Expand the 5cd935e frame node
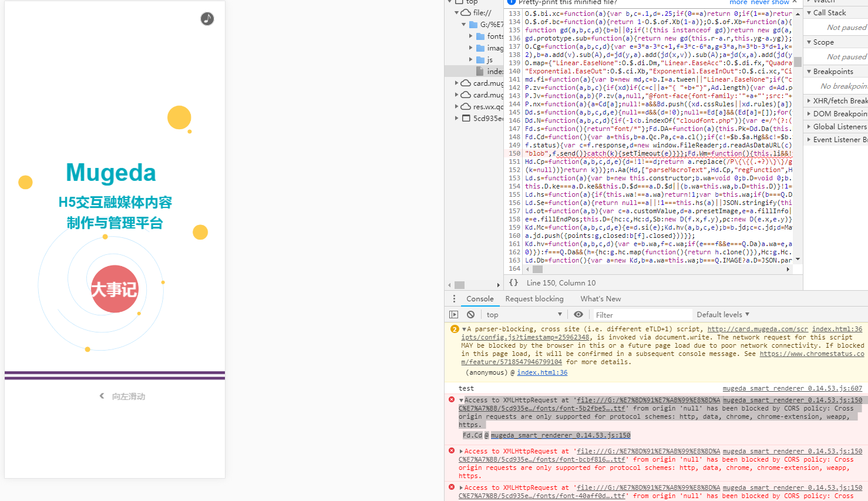868x501 pixels. 456,118
